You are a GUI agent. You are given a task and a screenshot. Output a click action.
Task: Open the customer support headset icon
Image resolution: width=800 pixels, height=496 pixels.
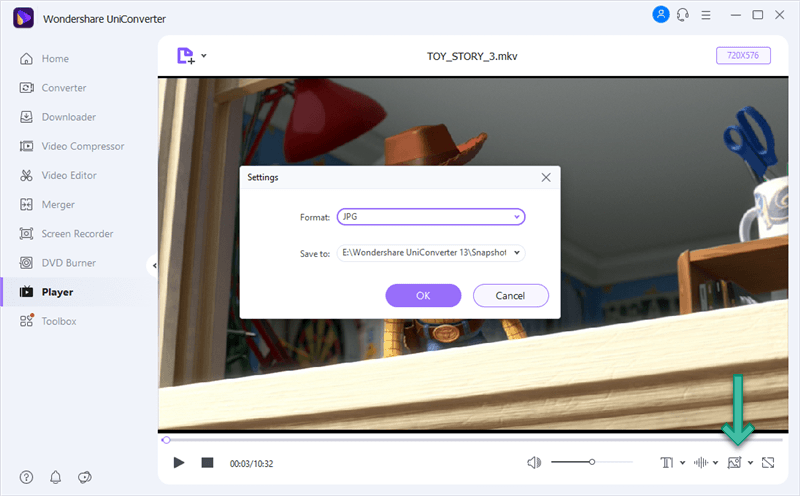[x=683, y=15]
